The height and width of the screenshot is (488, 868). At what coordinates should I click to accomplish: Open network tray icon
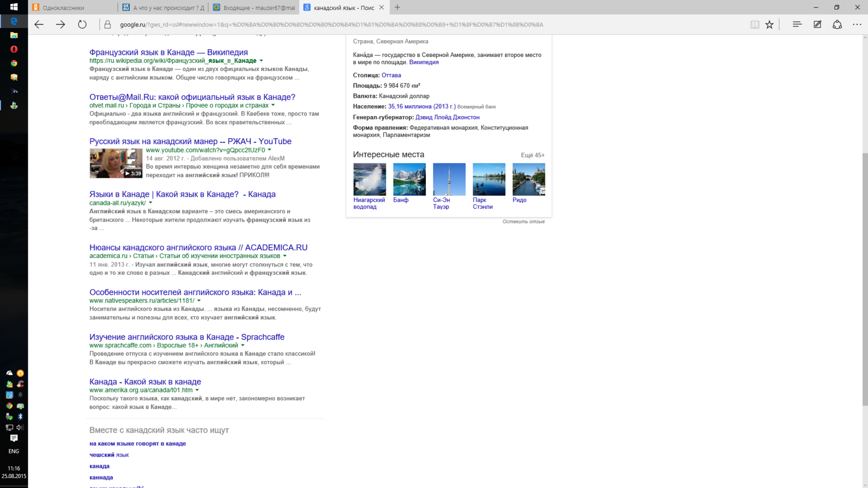9,427
